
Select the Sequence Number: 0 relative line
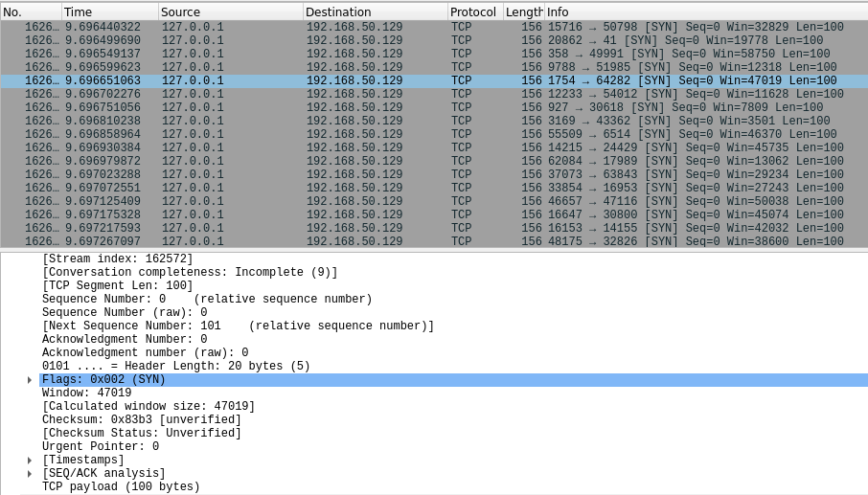point(207,300)
